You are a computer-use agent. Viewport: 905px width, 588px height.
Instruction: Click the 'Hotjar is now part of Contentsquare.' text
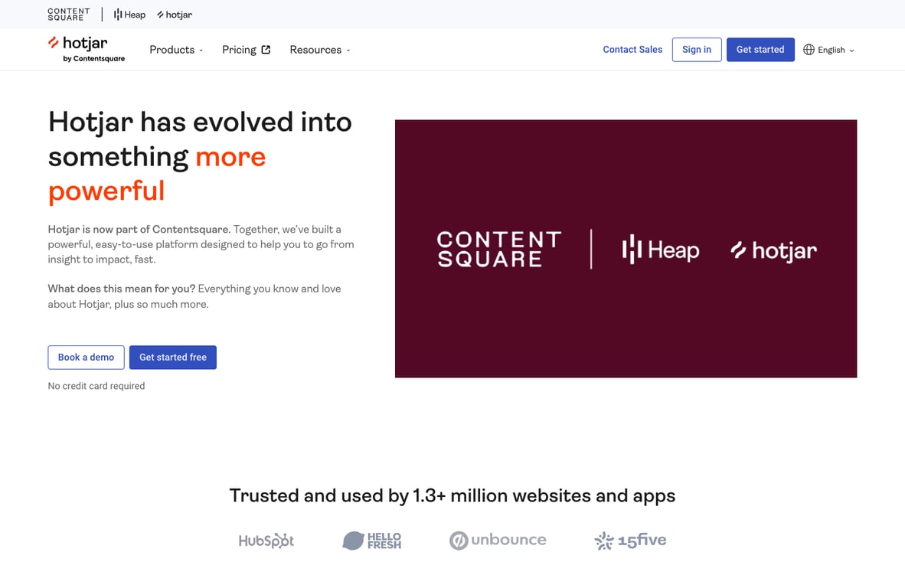click(139, 229)
